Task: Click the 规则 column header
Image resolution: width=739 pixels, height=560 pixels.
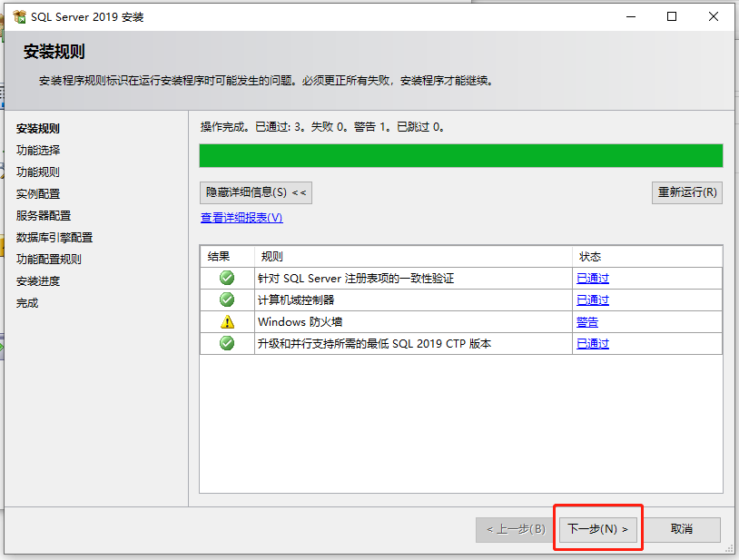Action: 413,257
